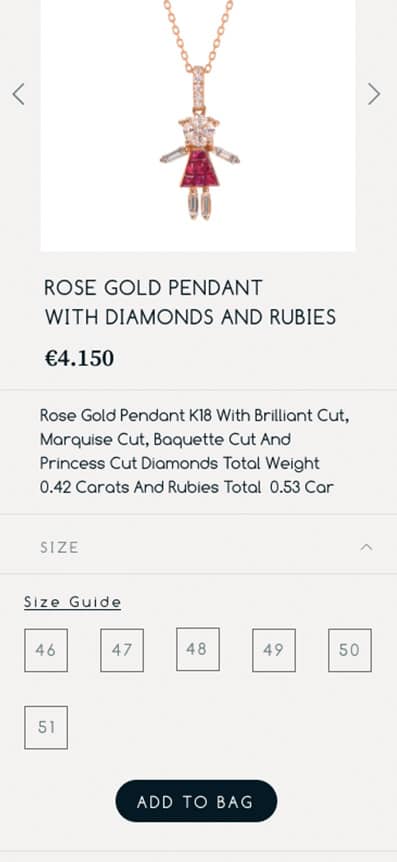Screen dimensions: 397x862
Task: Click the ADD TO BAG button
Action: tap(196, 801)
